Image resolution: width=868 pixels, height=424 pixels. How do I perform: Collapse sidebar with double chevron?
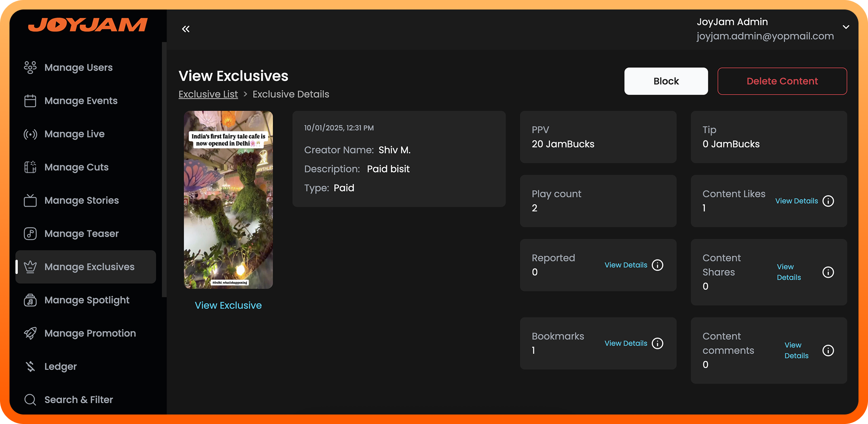[186, 29]
